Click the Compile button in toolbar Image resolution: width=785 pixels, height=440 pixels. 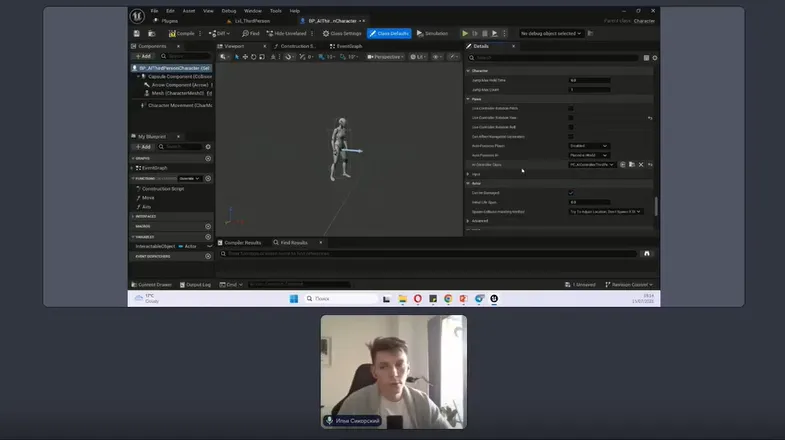click(184, 33)
